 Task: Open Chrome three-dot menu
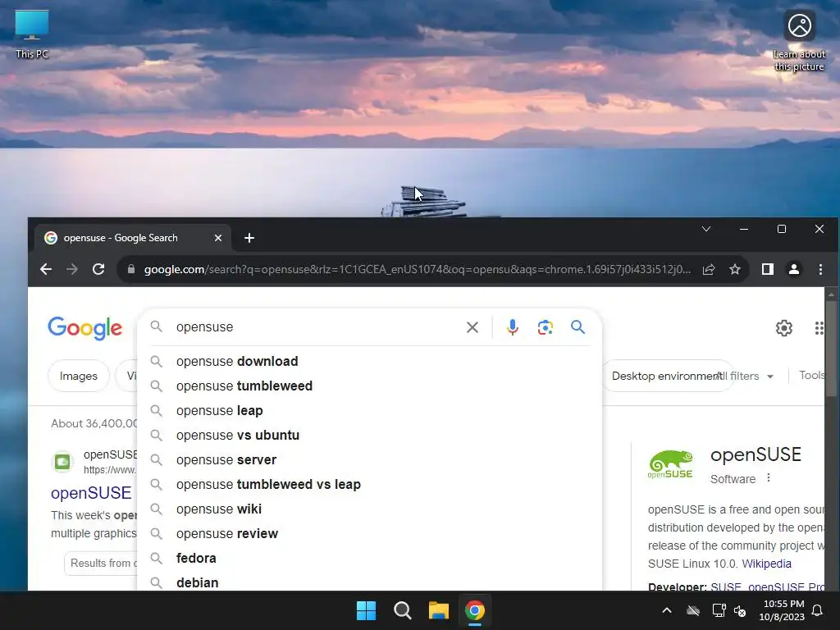pyautogui.click(x=820, y=269)
